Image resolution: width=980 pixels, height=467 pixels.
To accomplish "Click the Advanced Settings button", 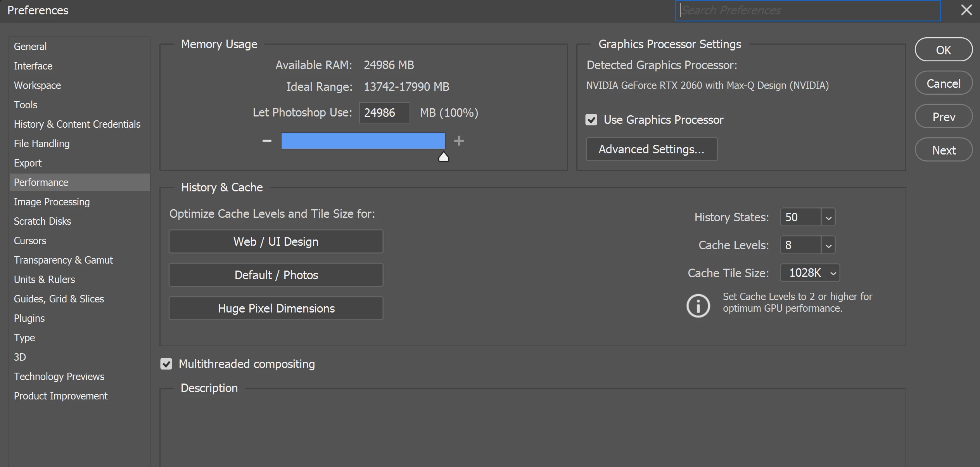I will tap(651, 149).
